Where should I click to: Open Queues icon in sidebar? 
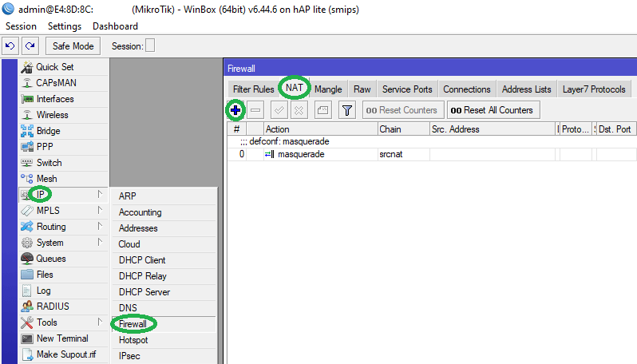(x=27, y=259)
